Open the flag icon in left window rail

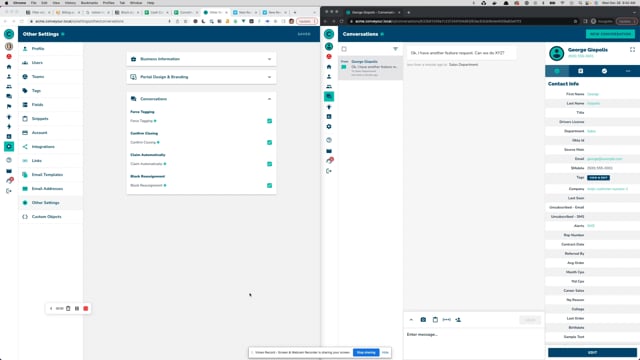click(x=9, y=107)
